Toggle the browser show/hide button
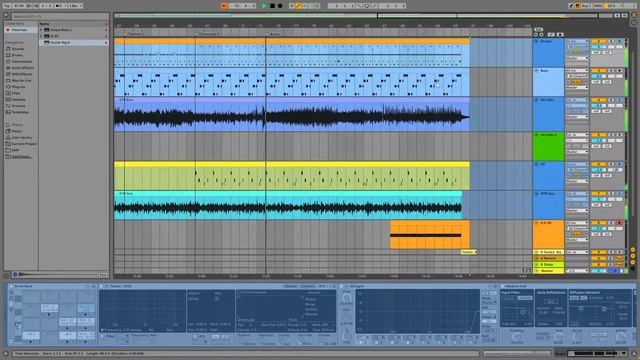 tap(6, 15)
